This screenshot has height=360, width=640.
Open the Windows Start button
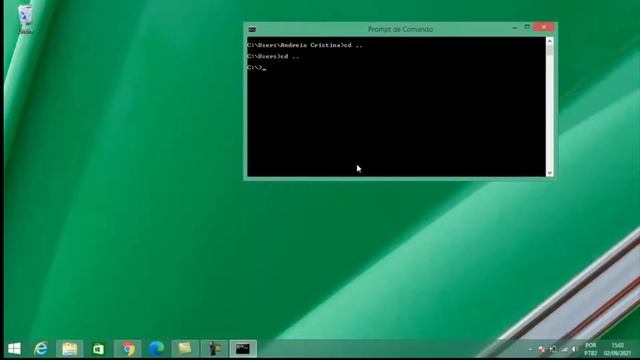pyautogui.click(x=14, y=349)
